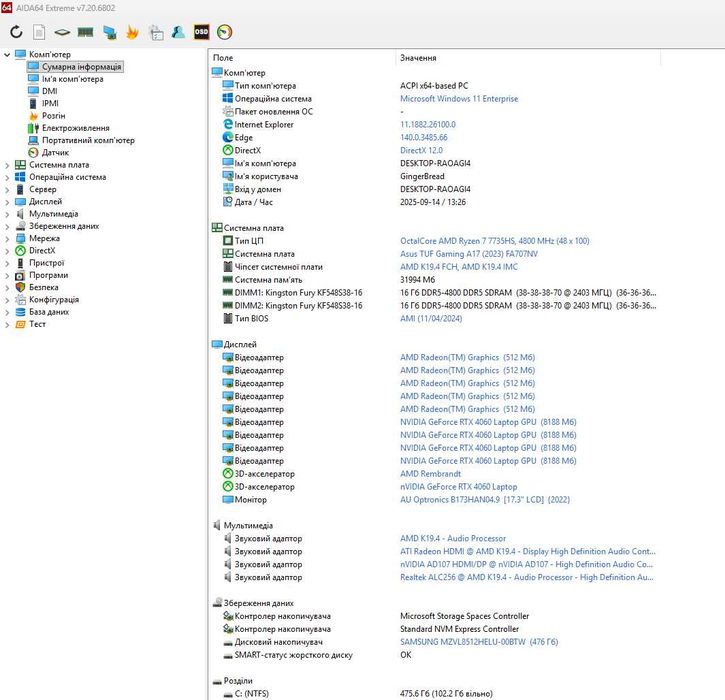Open the memory module benchmark icon
Viewport: 725px width, 700px height.
pos(86,32)
